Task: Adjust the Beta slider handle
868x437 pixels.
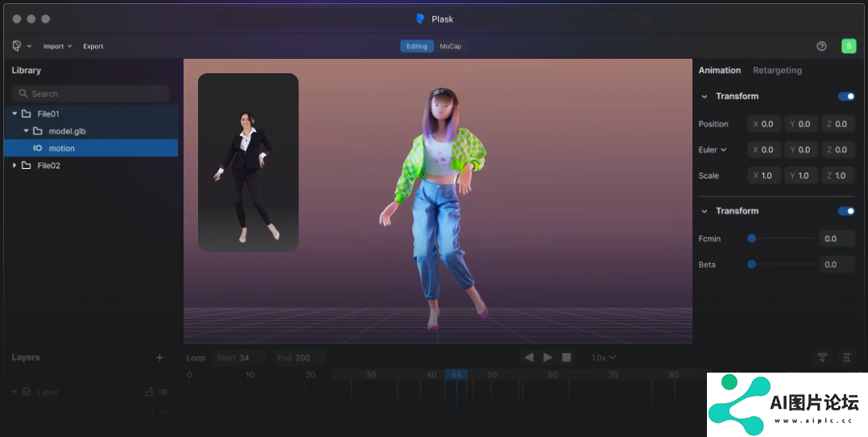Action: click(x=751, y=265)
